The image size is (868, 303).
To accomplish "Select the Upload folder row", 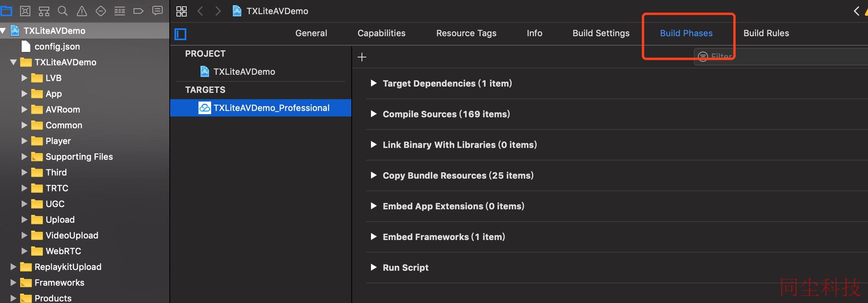I will [x=85, y=220].
